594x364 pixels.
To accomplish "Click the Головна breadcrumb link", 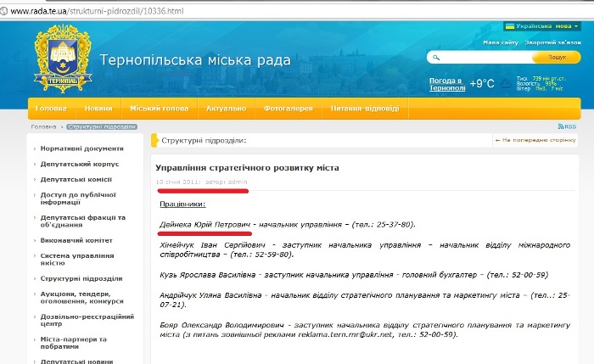I will (43, 127).
